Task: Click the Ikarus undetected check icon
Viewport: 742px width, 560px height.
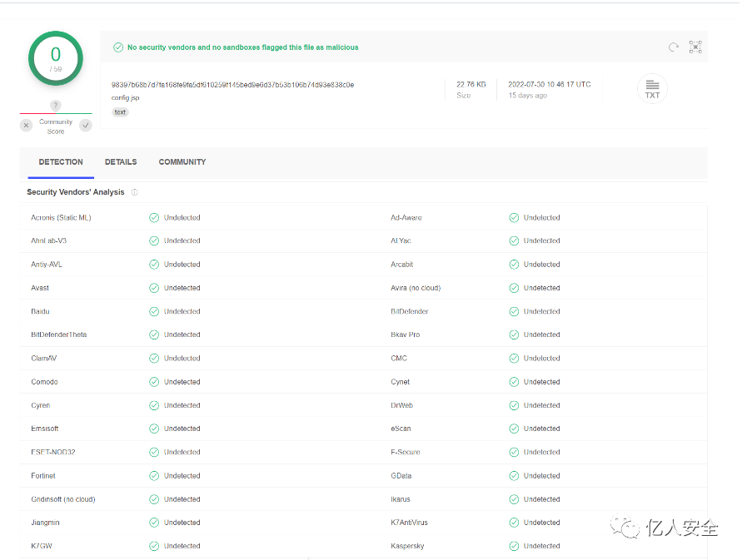Action: [514, 499]
